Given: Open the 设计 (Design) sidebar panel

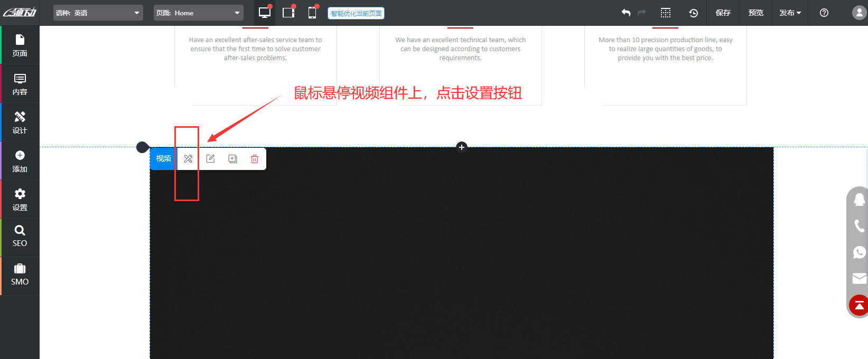Looking at the screenshot, I should tap(20, 122).
